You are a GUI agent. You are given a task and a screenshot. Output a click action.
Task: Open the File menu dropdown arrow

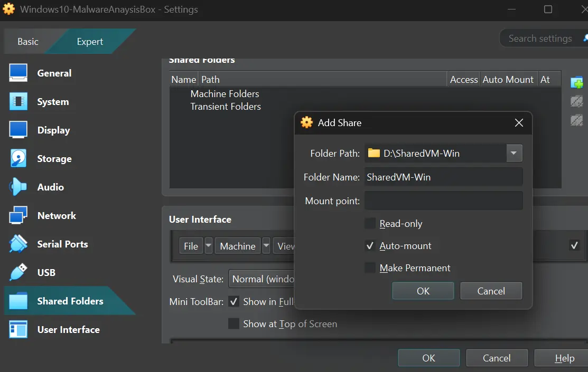pos(208,246)
